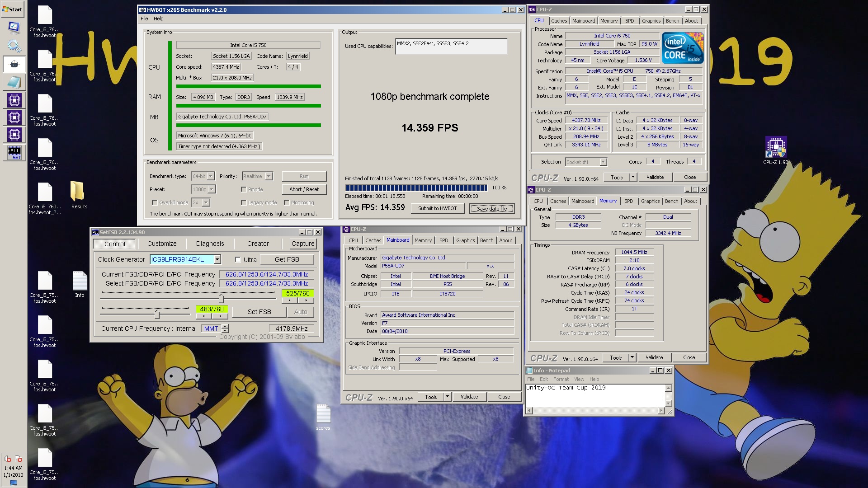Click the Set FSB button

[259, 312]
